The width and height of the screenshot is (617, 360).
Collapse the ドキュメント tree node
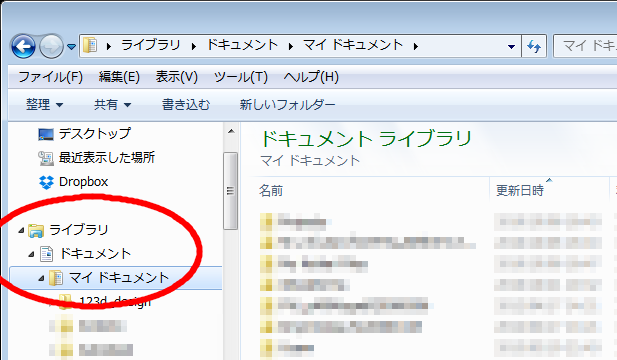point(31,255)
